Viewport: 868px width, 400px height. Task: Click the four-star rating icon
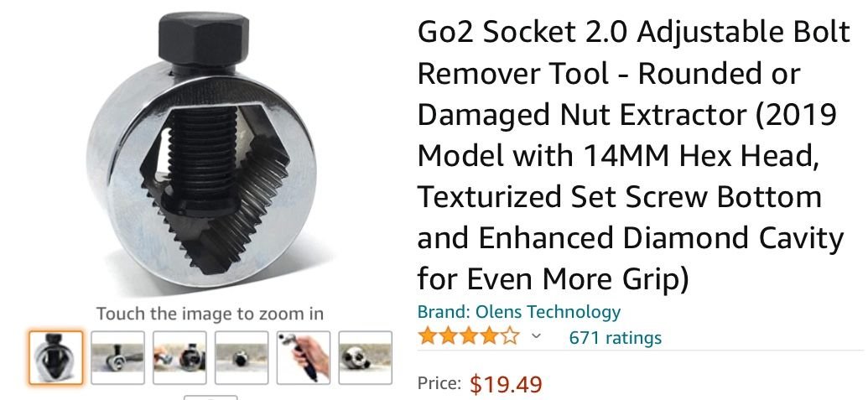pos(469,336)
